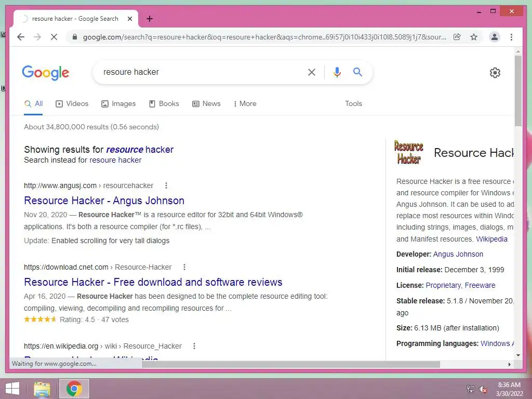Click the address bar URL

pyautogui.click(x=264, y=37)
